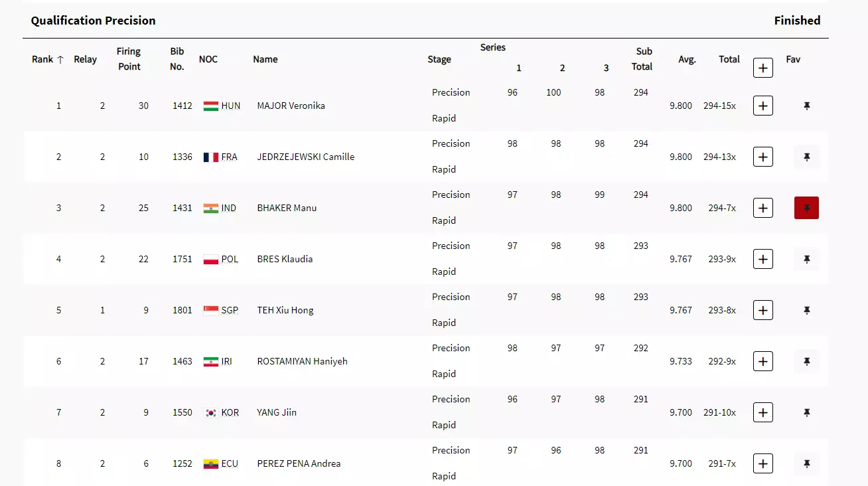Screen dimensions: 868x486
Task: Open athlete name TEH Xiu Hong
Action: pos(285,310)
